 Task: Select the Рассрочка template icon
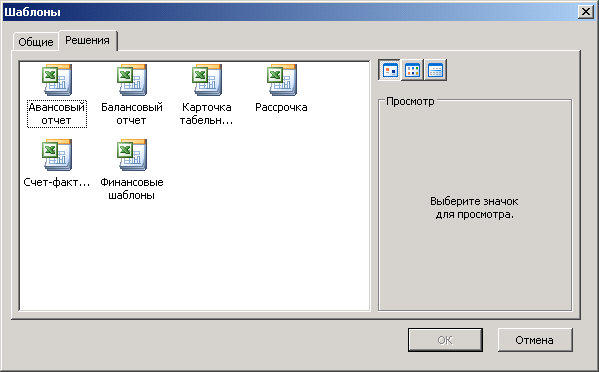coord(282,80)
